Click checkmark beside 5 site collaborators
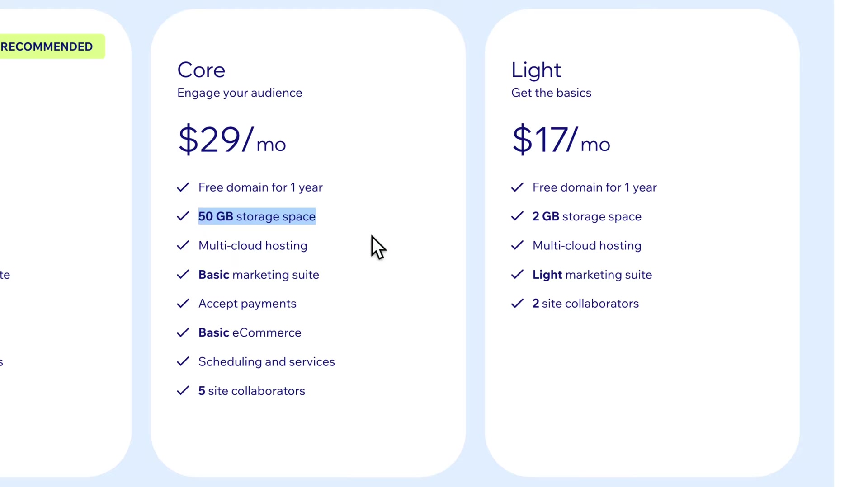Screen dimensions: 868x487 click(183, 391)
